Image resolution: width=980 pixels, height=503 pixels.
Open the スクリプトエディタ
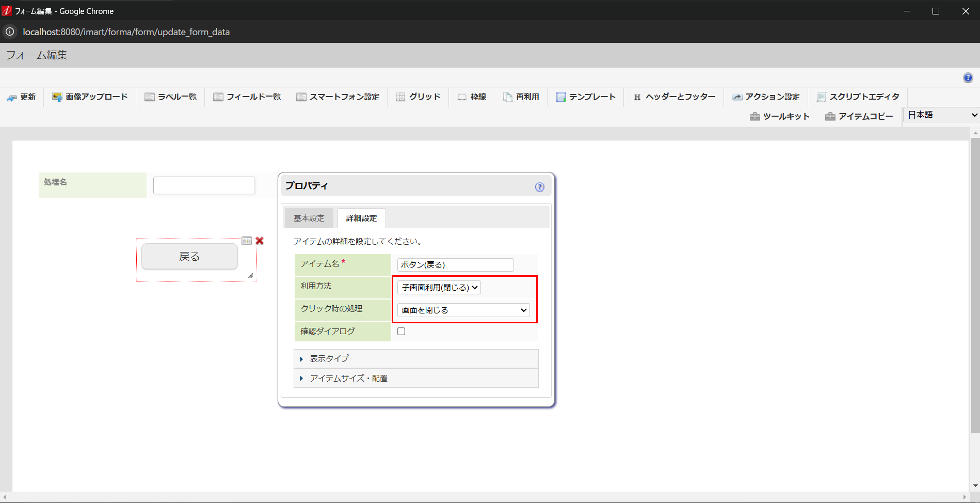click(x=857, y=97)
